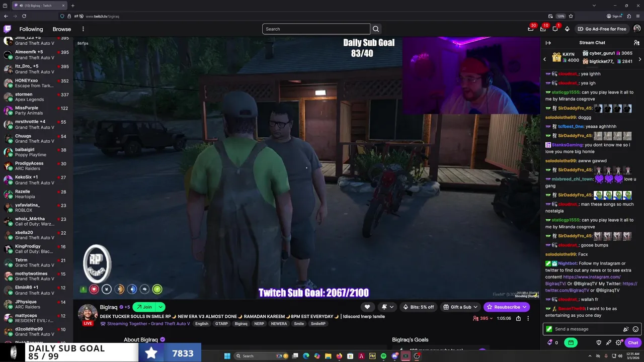Screen dimensions: 644x362
Task: Expand the arrow beside Join button
Action: [160, 307]
